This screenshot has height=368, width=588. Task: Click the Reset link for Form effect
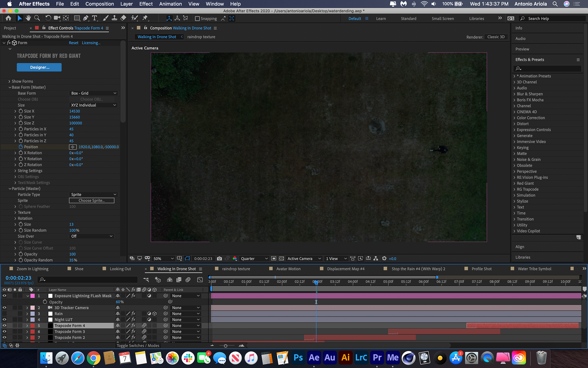tap(73, 43)
